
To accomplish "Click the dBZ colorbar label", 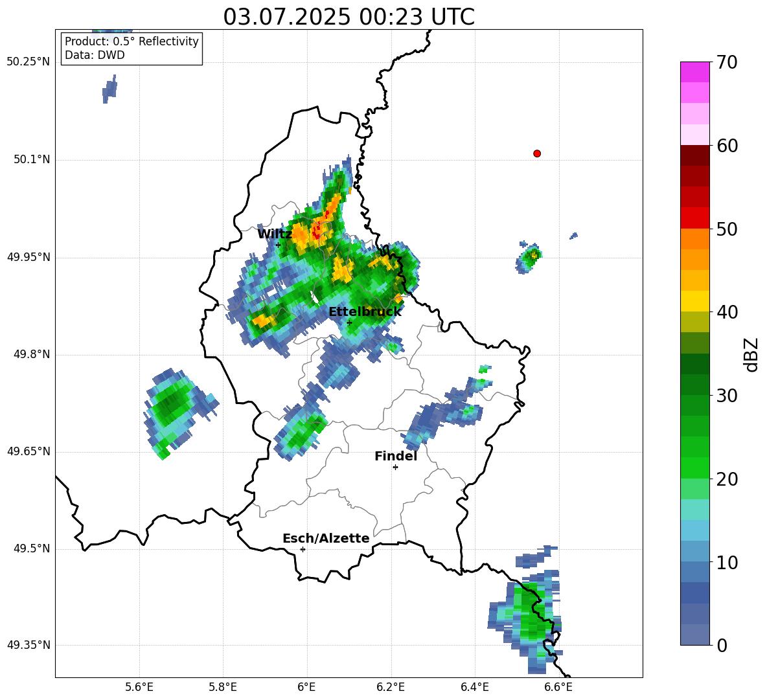I will [751, 354].
